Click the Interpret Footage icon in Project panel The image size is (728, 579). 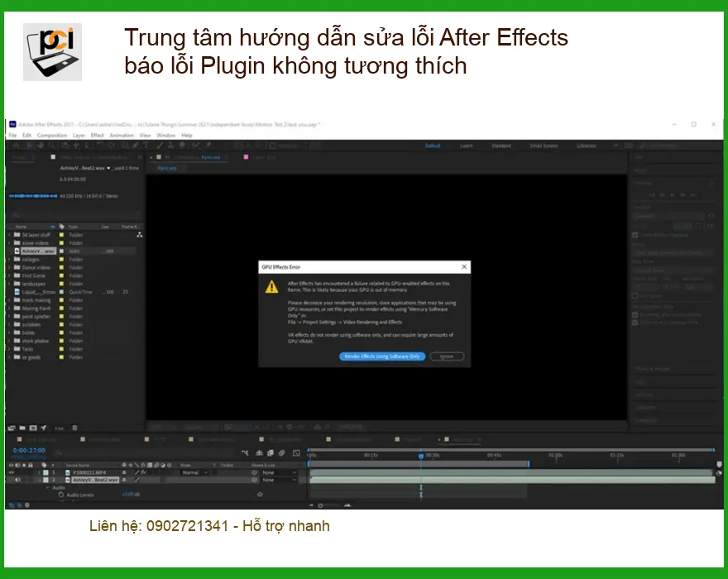point(11,428)
